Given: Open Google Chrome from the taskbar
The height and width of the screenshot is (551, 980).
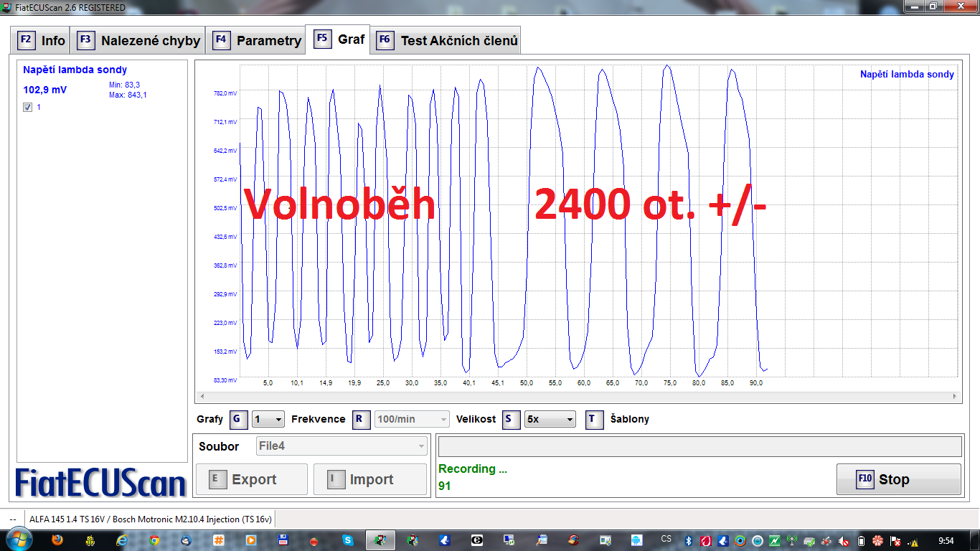Looking at the screenshot, I should [154, 540].
